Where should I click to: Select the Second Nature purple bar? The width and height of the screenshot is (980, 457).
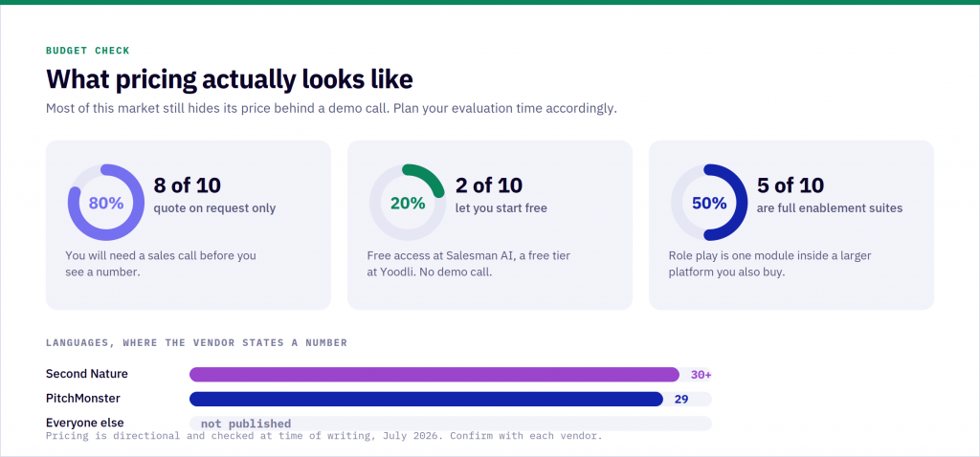click(434, 375)
